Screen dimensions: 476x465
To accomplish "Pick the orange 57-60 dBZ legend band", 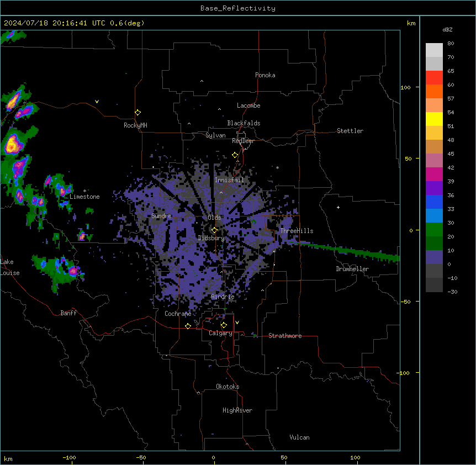I will (x=434, y=91).
